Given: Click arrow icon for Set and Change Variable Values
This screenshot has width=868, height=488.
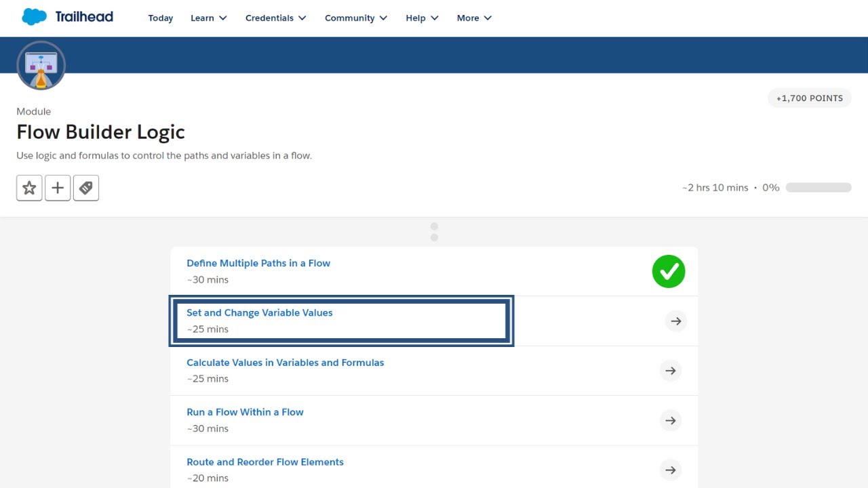Looking at the screenshot, I should tap(676, 321).
